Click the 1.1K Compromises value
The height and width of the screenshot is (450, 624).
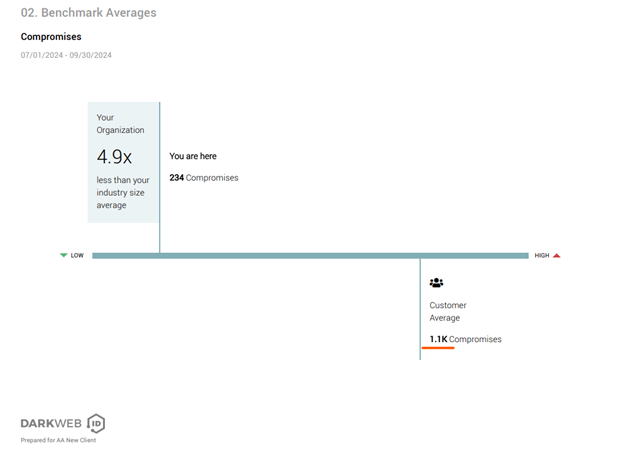(x=465, y=339)
